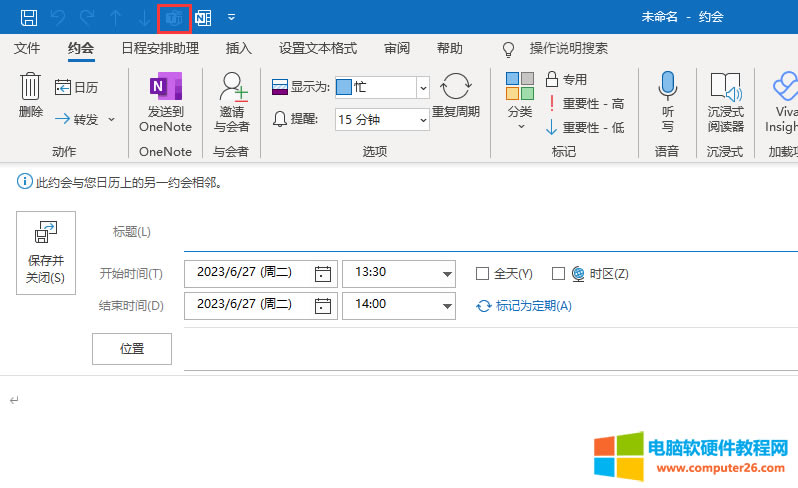Image resolution: width=798 pixels, height=488 pixels.
Task: Click the OneNote icon in quick access toolbar
Action: click(203, 18)
